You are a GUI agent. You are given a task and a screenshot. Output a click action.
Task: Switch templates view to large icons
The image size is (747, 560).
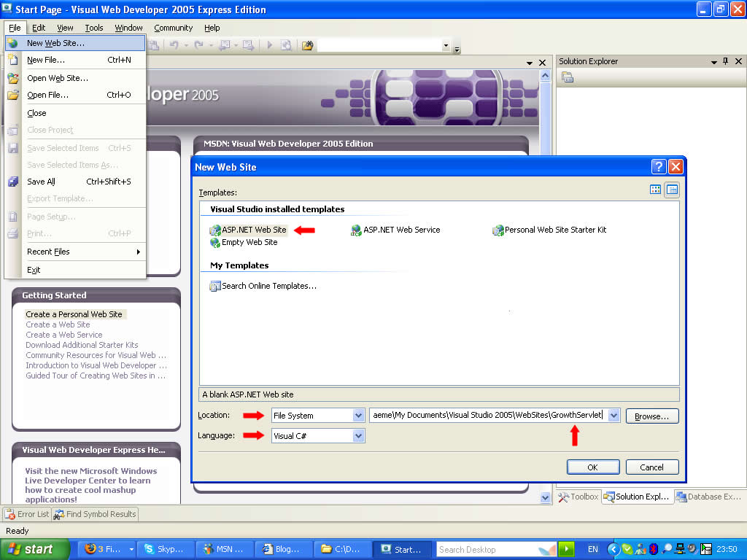click(x=656, y=190)
